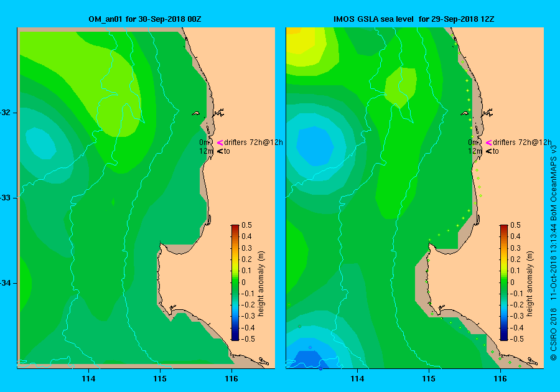Click the '0.2' tick on right color bar
The image size is (560, 392).
pyautogui.click(x=515, y=259)
